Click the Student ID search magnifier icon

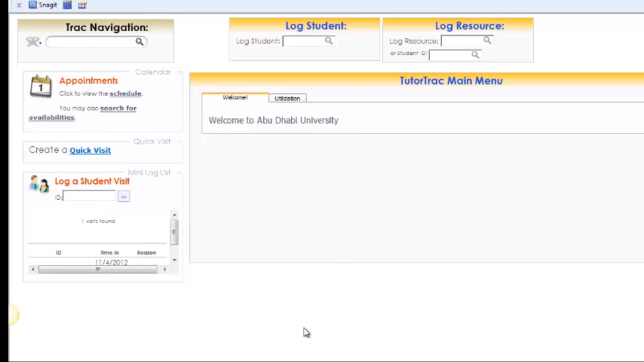click(x=475, y=54)
